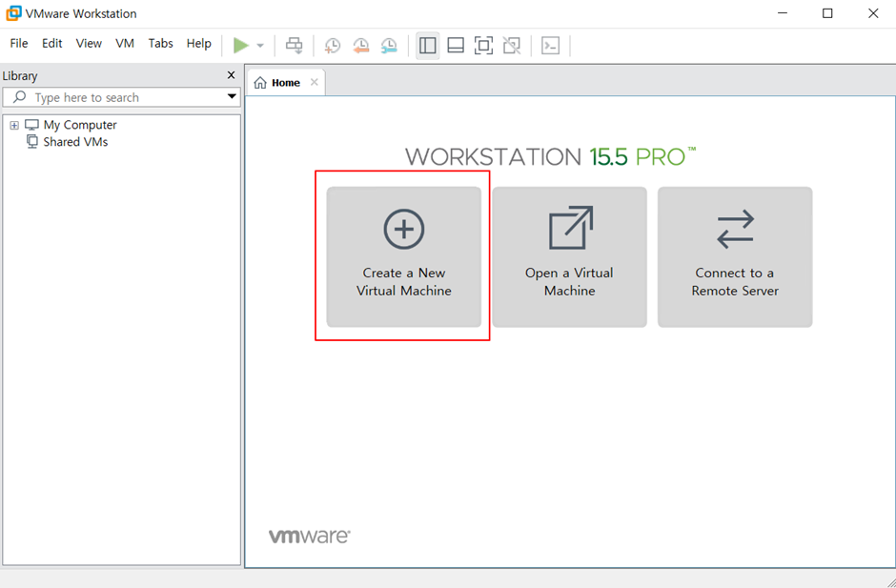The width and height of the screenshot is (896, 588).
Task: Toggle the library sidebar view
Action: 427,46
